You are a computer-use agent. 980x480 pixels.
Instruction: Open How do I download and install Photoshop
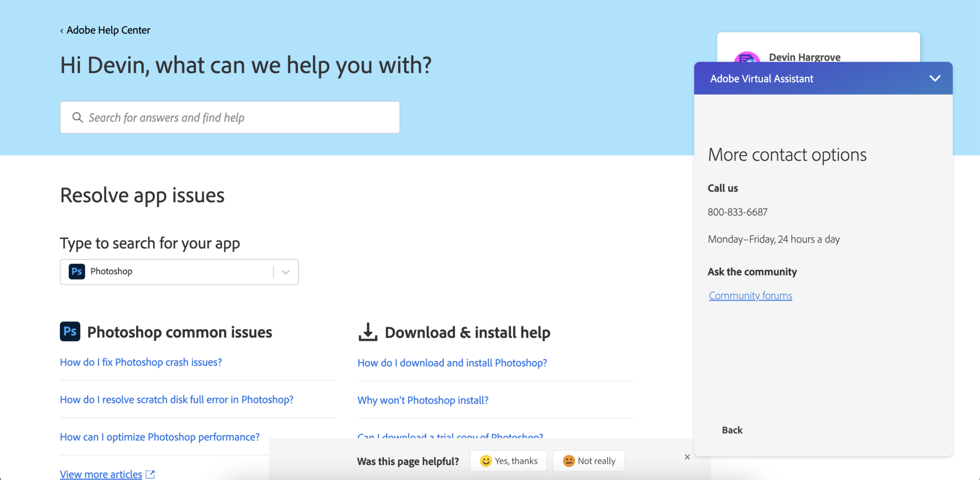(452, 363)
